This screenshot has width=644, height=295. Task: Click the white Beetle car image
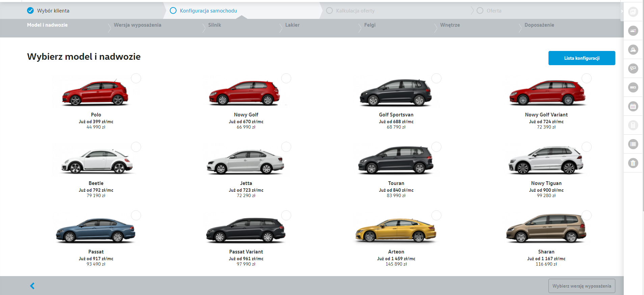97,161
